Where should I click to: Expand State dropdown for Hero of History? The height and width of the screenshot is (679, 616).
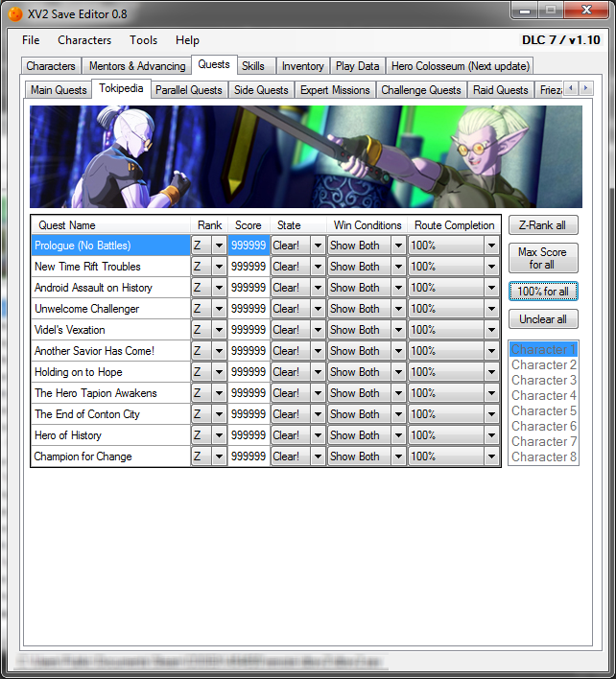[x=318, y=435]
